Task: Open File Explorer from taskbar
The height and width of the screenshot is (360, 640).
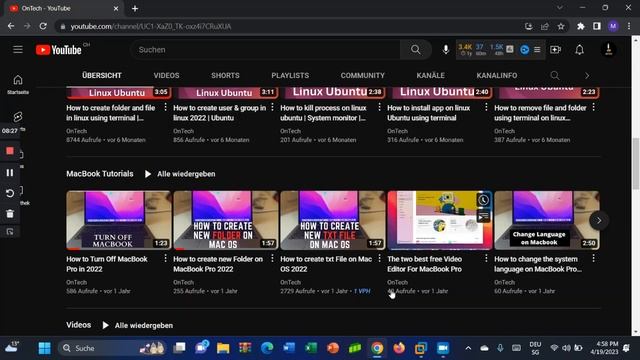Action: (223, 348)
